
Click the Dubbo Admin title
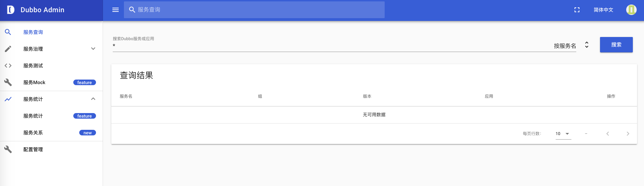tap(43, 10)
